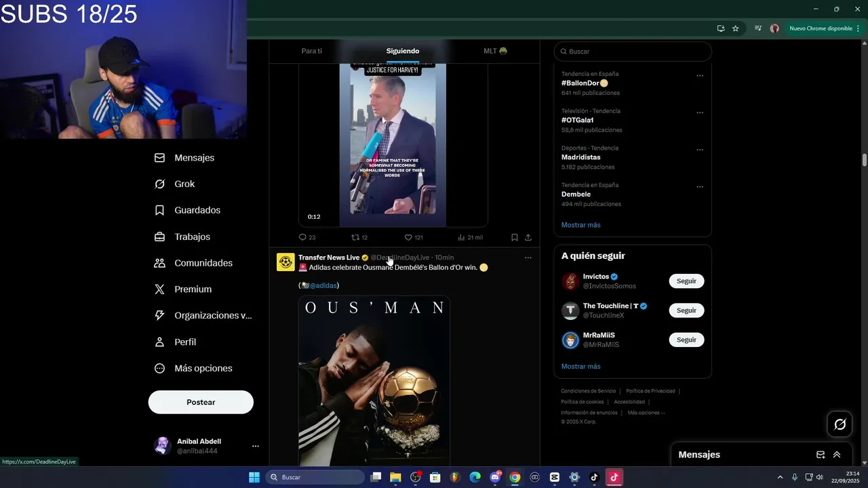Click the @DeadlineDayLive handle
868x488 pixels.
tap(400, 258)
